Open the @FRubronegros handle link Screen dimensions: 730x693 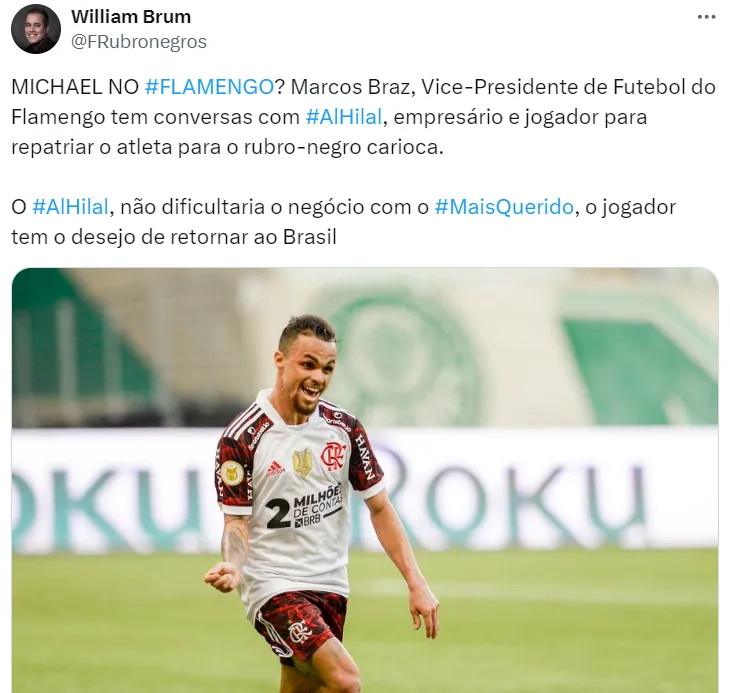click(x=139, y=42)
